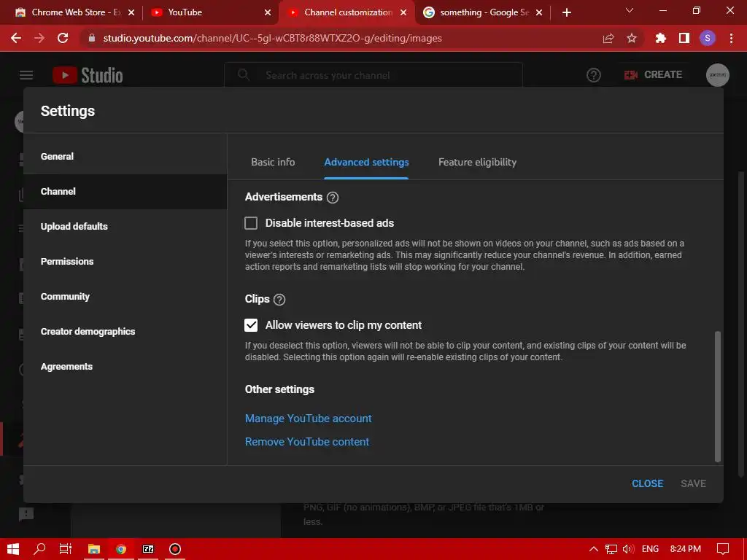Click the Search across your channel field

pos(373,75)
